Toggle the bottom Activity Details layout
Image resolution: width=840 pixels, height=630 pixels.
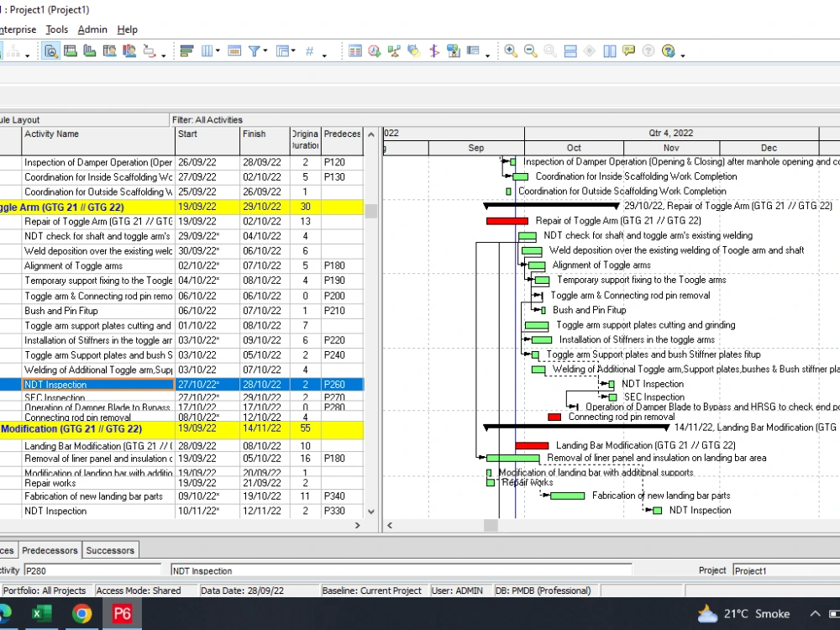coord(570,50)
